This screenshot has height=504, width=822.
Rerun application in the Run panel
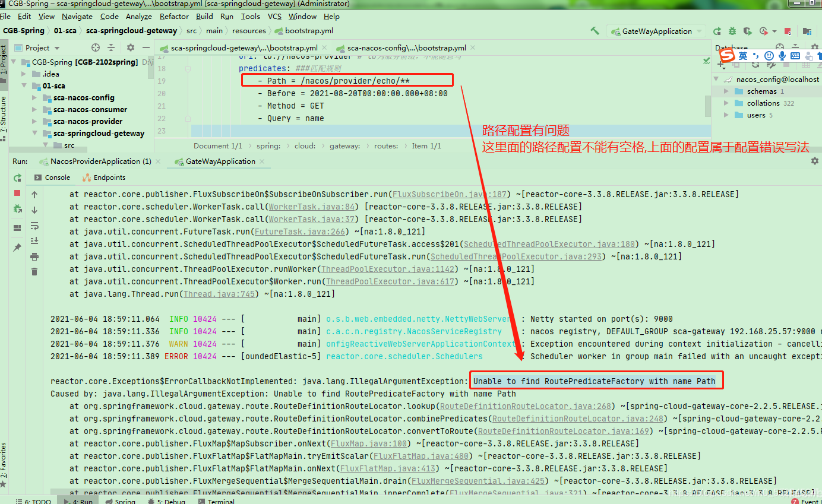pyautogui.click(x=17, y=177)
